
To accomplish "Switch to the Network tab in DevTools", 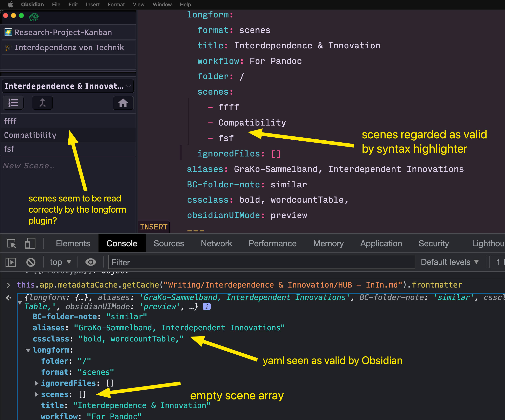I will 216,243.
